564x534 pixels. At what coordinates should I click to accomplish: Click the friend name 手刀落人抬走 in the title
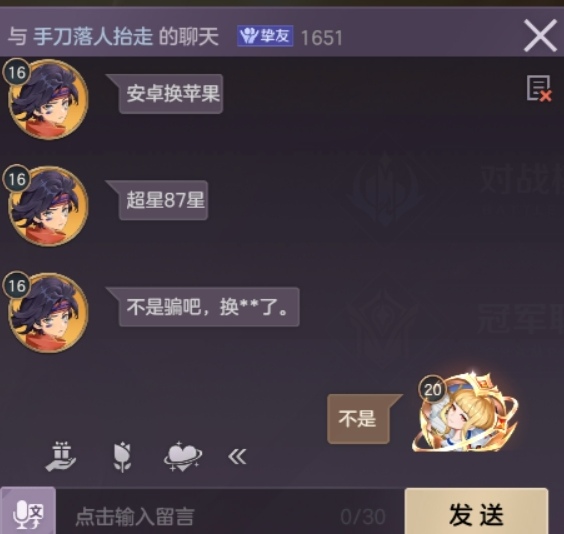point(93,36)
